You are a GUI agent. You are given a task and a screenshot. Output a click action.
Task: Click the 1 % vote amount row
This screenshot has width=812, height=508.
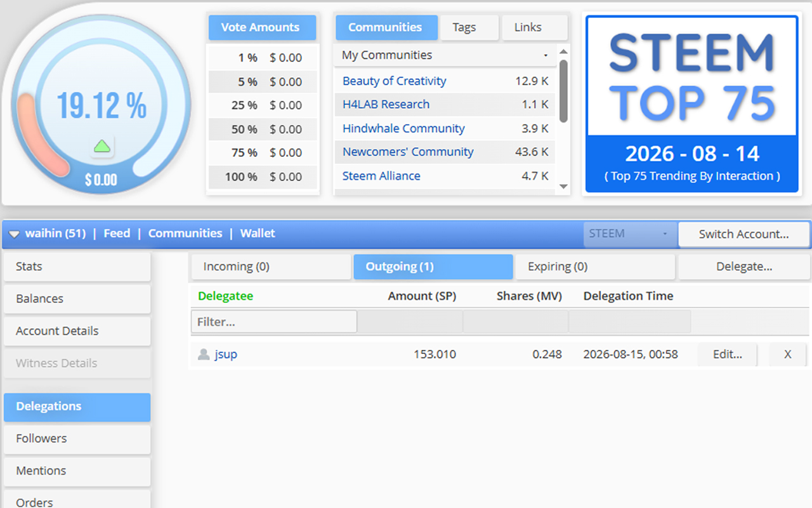(263, 58)
